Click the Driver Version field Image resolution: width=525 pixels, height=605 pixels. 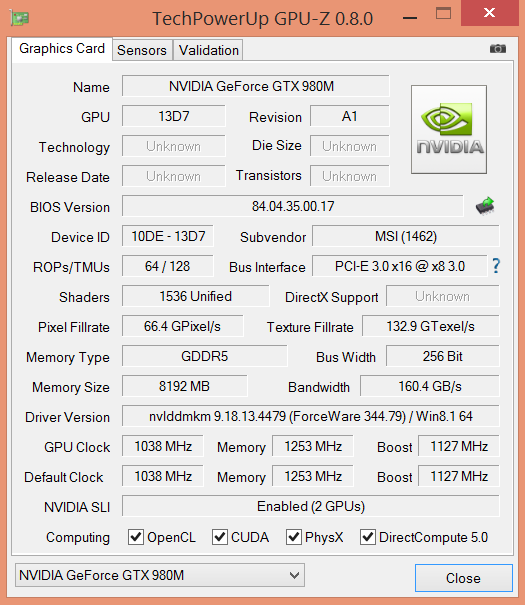[311, 416]
